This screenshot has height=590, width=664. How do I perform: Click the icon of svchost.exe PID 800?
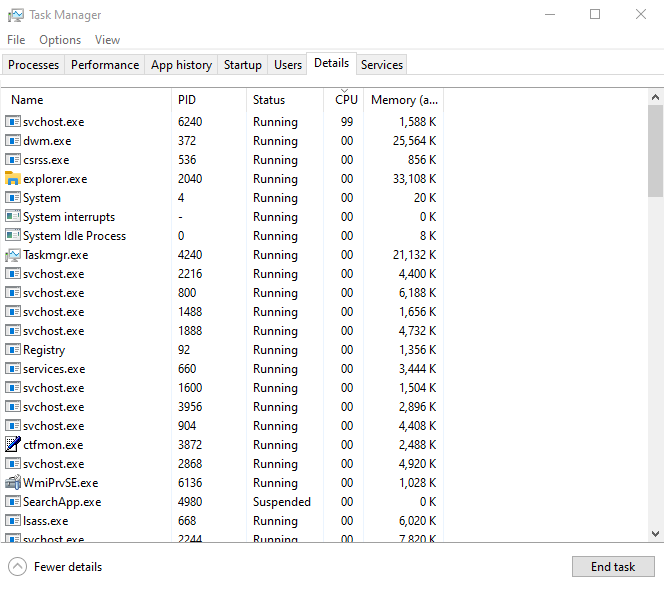coord(13,293)
